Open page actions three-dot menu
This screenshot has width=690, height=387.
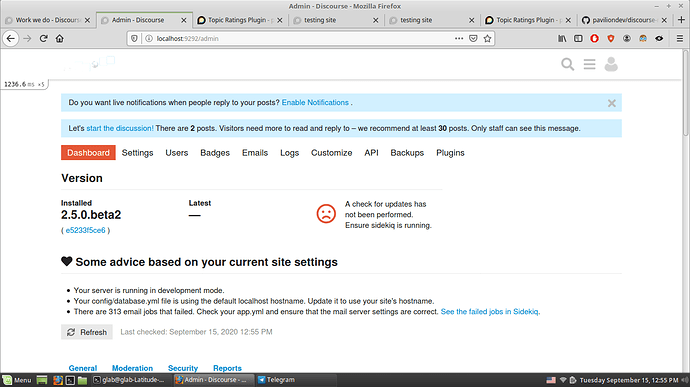click(x=459, y=39)
